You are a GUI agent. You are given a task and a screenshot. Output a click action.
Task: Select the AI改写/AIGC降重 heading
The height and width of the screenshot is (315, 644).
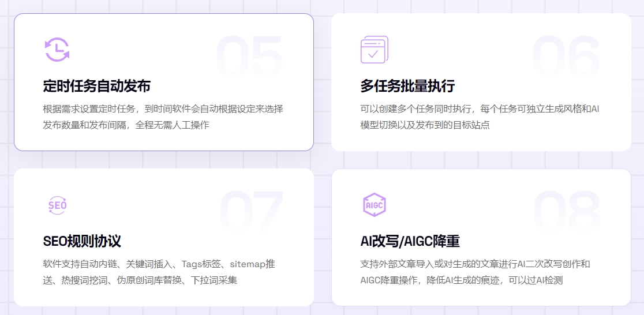click(410, 241)
